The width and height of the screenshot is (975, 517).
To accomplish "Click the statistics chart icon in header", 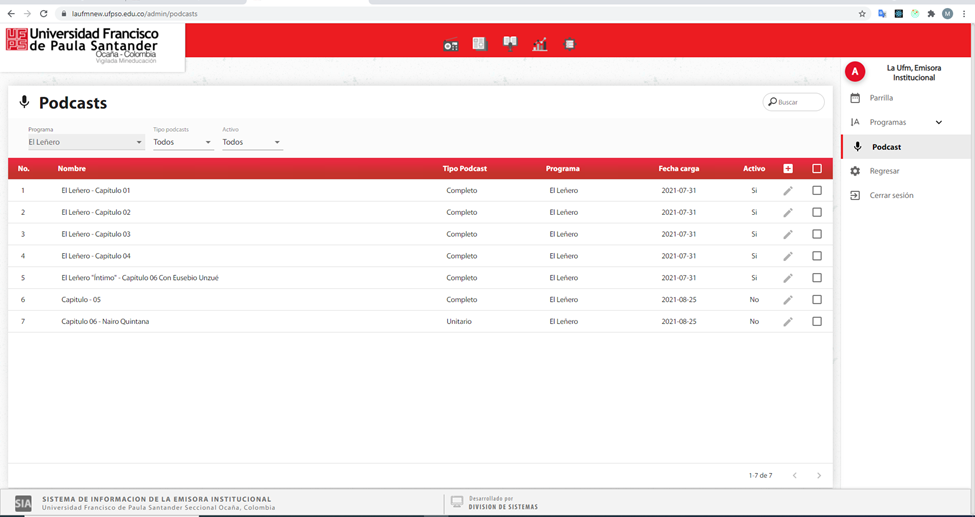I will tap(540, 45).
